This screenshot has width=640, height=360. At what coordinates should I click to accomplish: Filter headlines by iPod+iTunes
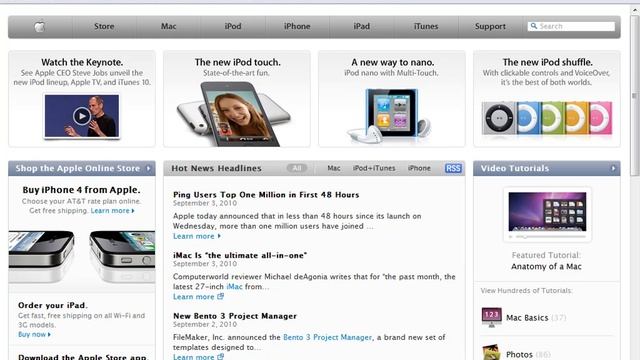[374, 168]
